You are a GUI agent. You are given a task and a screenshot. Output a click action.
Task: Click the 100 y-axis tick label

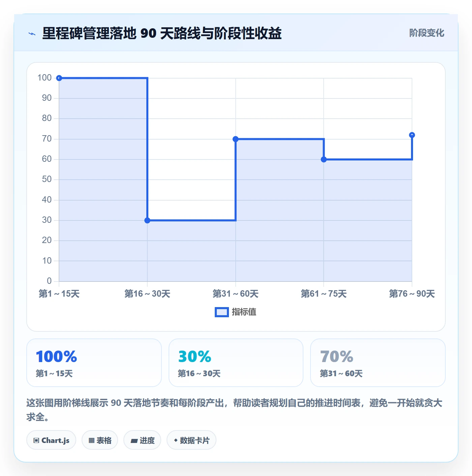click(x=45, y=78)
